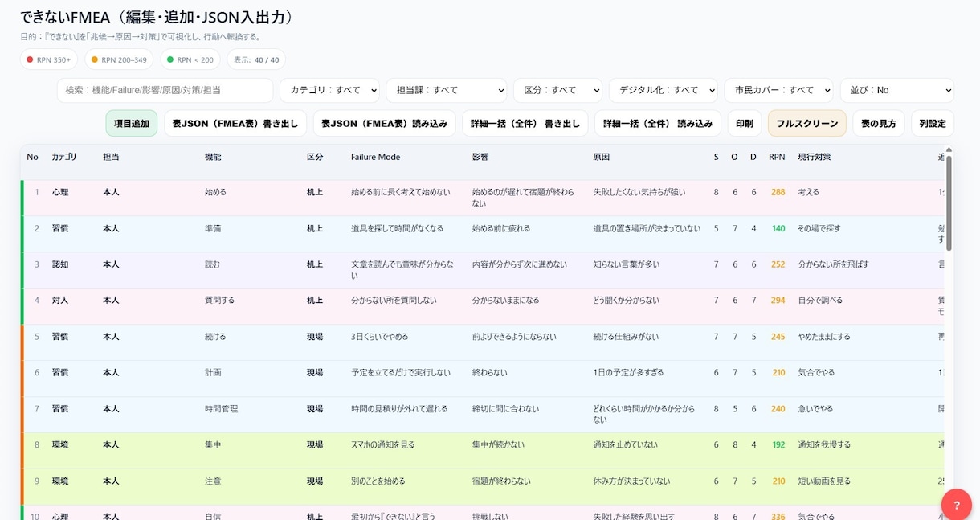Click 機能 cell 時間管理 in row 7

point(222,409)
